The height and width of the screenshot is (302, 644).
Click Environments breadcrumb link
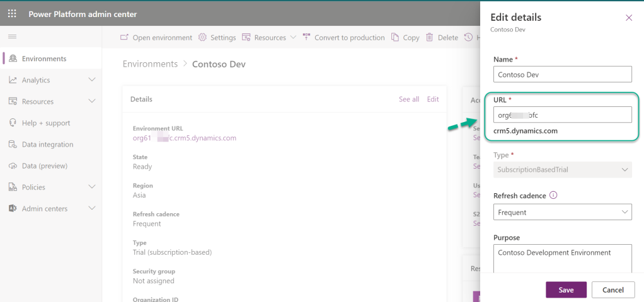(x=151, y=64)
